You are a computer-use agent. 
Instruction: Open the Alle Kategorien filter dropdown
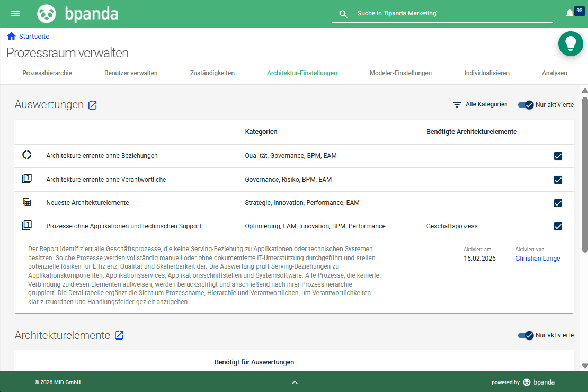(487, 104)
